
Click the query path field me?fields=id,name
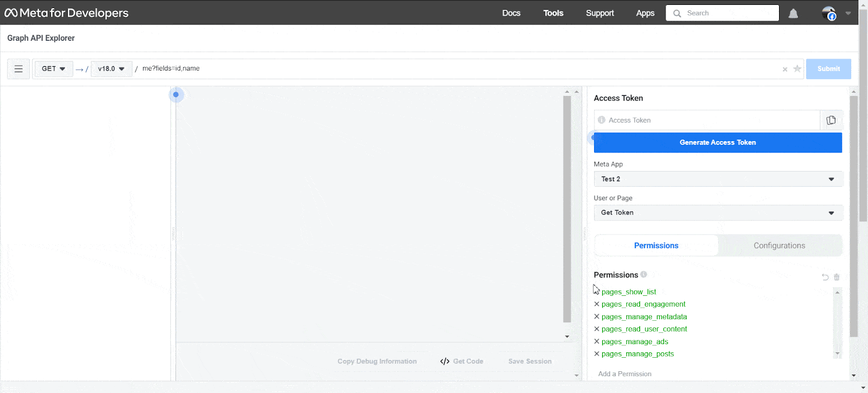[458, 69]
